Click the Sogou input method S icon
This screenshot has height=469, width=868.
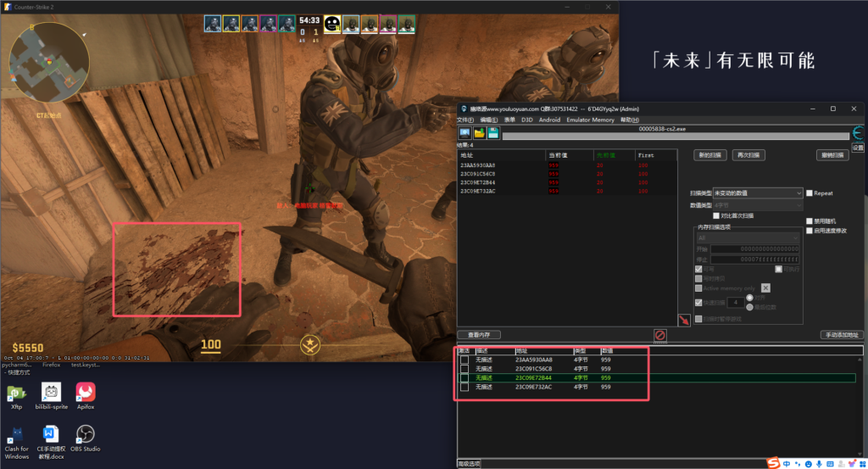(773, 463)
